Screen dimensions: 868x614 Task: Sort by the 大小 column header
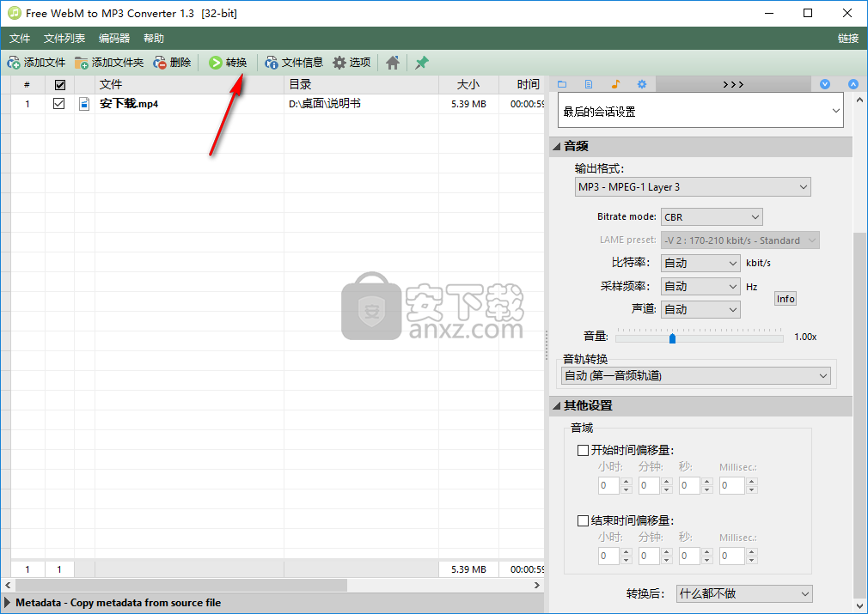pyautogui.click(x=468, y=85)
